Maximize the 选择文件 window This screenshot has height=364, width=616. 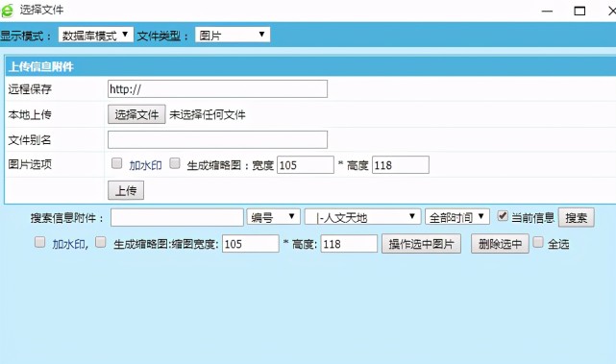tap(579, 11)
